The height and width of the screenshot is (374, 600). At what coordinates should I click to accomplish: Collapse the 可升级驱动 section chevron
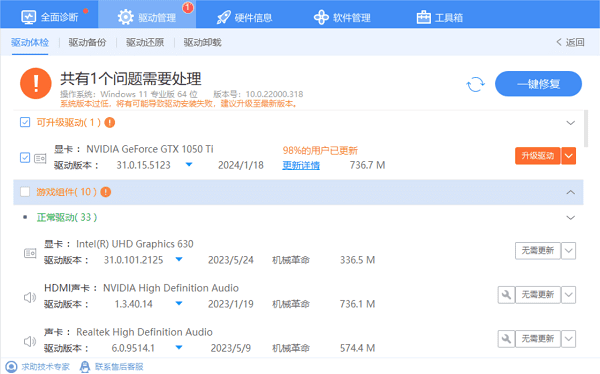point(571,123)
